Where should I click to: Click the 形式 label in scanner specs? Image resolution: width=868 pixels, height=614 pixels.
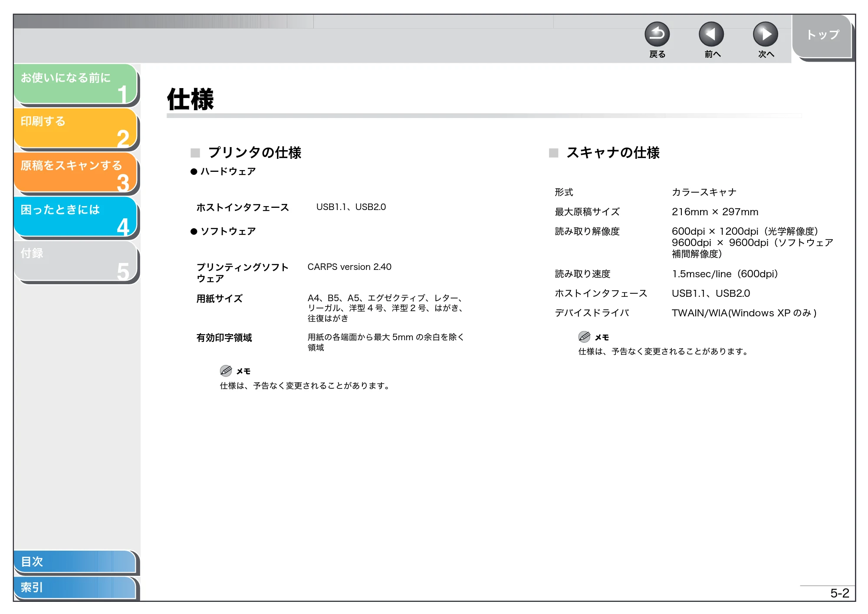coord(564,192)
